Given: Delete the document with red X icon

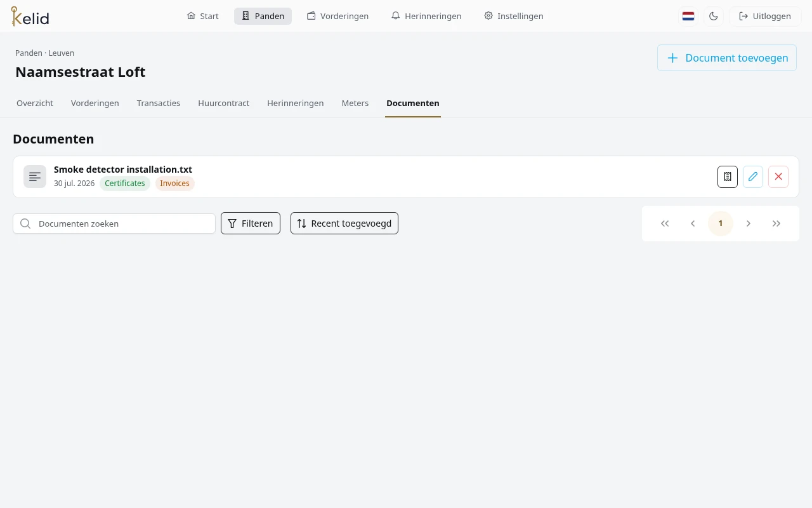Looking at the screenshot, I should click(x=778, y=177).
